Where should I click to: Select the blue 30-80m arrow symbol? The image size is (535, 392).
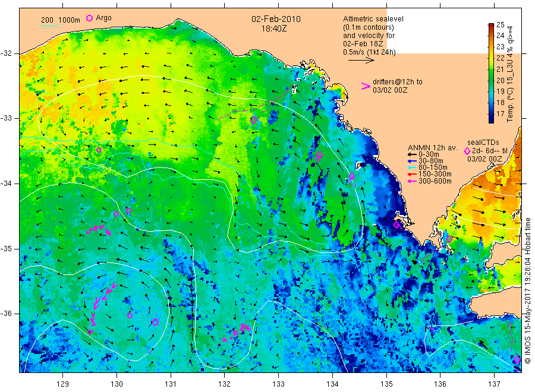(412, 161)
